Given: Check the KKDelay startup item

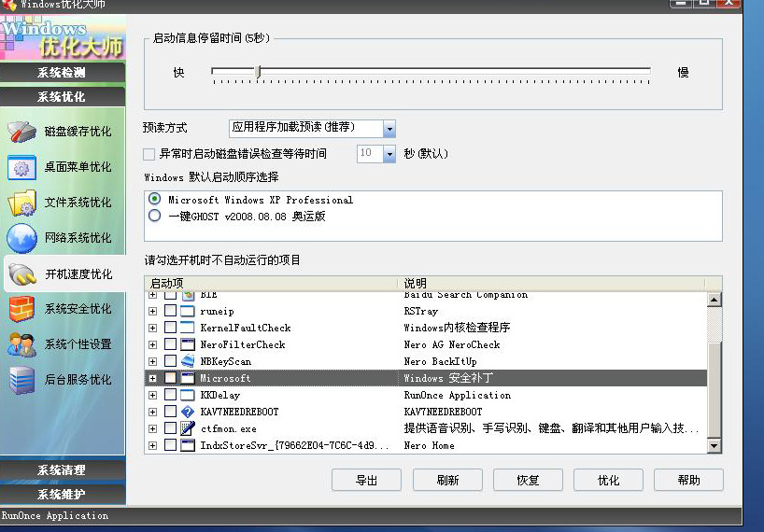Looking at the screenshot, I should pos(170,395).
